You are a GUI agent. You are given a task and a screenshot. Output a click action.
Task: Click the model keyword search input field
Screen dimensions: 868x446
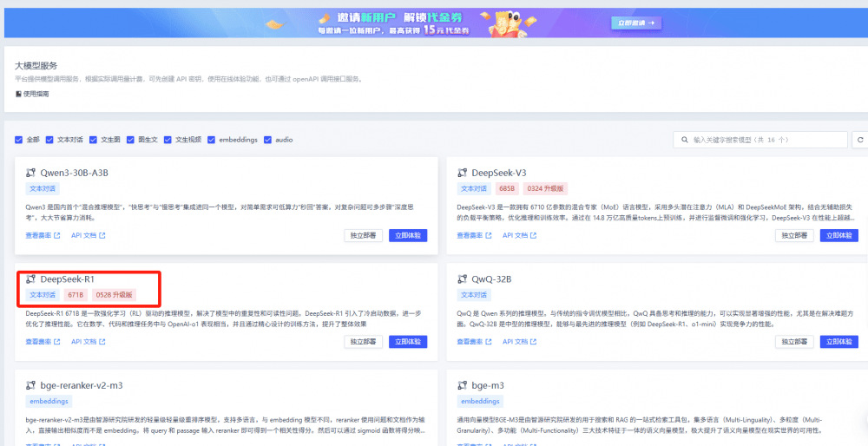pos(764,140)
